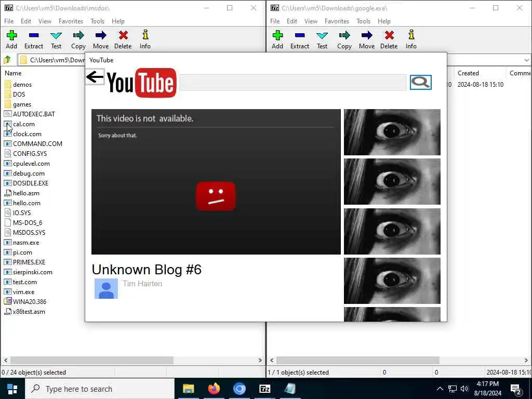Open address dropdown in google.exe window
The image size is (532, 399).
(526, 60)
